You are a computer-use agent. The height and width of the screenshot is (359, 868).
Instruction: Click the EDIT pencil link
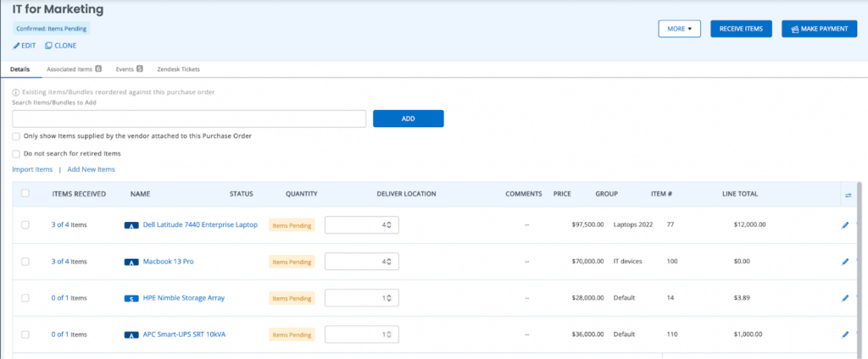point(25,46)
